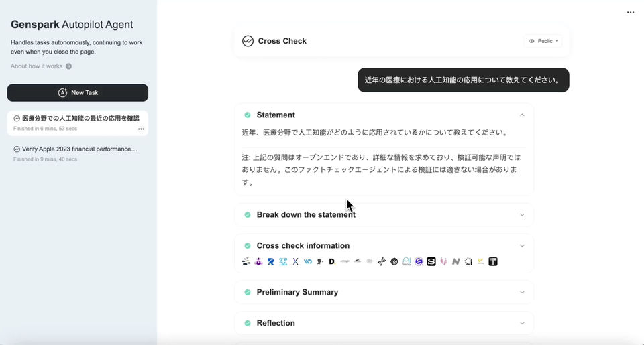
Task: Click the Statement heading
Action: pos(276,115)
